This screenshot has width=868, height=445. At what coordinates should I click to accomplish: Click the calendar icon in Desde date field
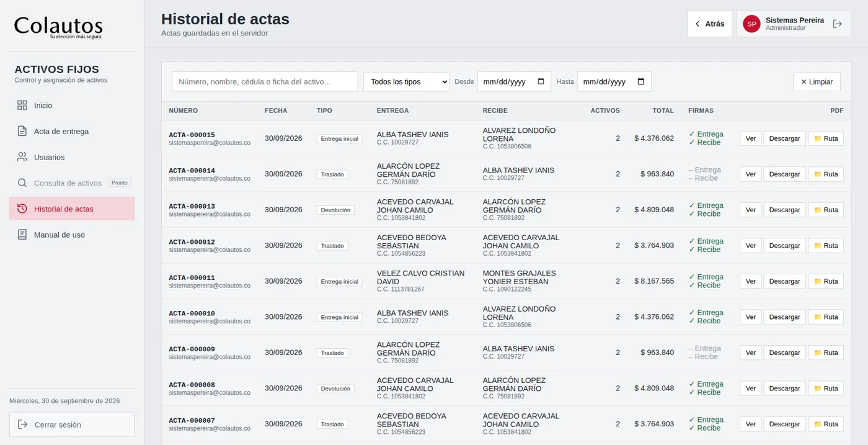(541, 81)
